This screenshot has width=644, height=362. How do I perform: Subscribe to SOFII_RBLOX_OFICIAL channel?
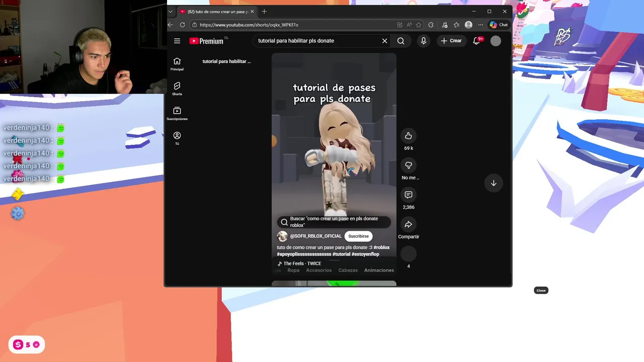point(358,236)
